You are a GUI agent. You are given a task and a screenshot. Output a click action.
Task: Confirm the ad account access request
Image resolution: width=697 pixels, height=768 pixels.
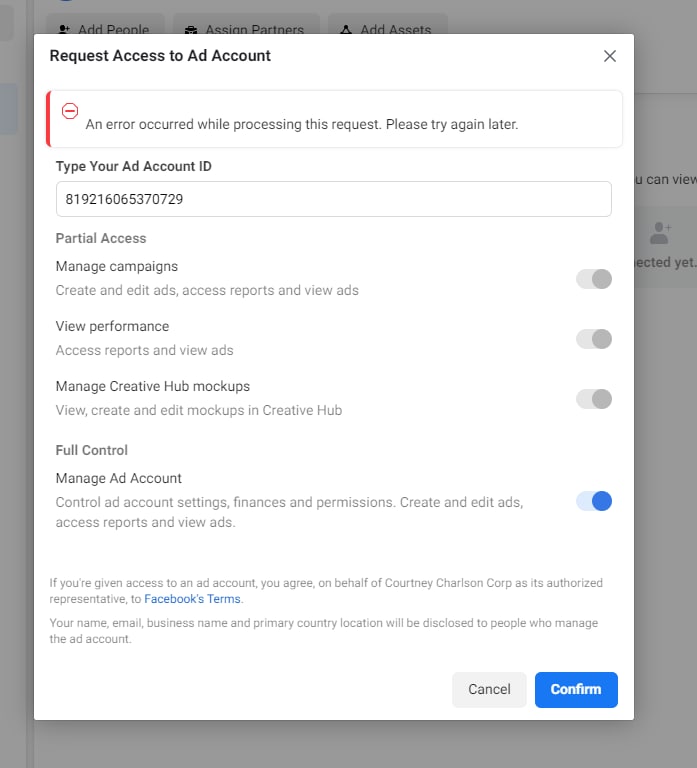(576, 690)
